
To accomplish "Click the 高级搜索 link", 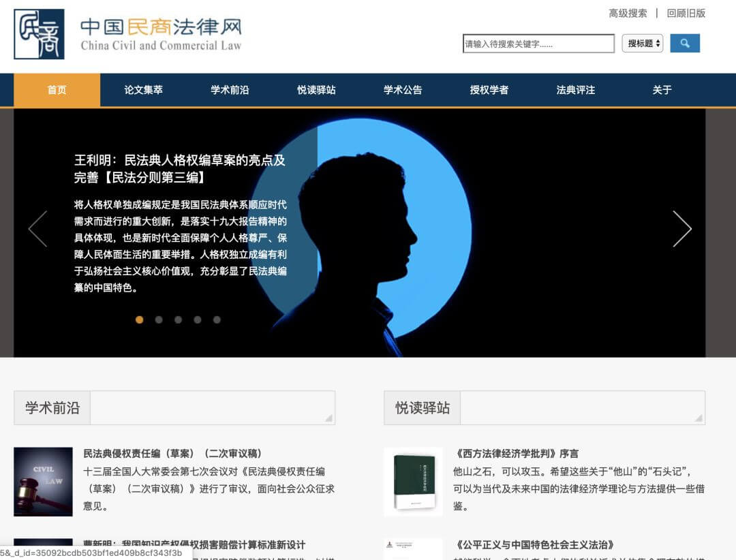I will [627, 13].
